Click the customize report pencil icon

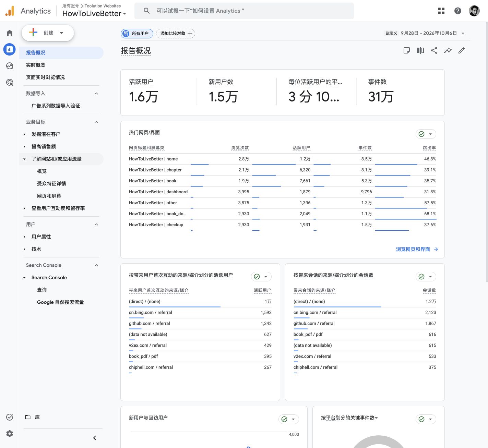coord(462,50)
